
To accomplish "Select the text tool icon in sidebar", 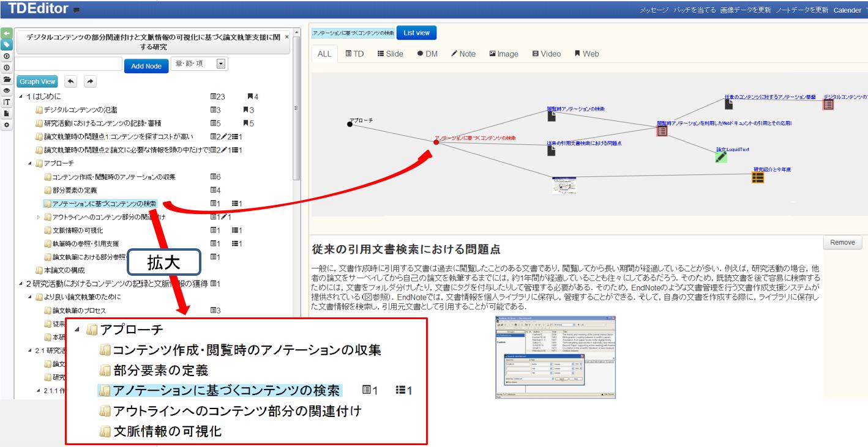I will tap(7, 102).
